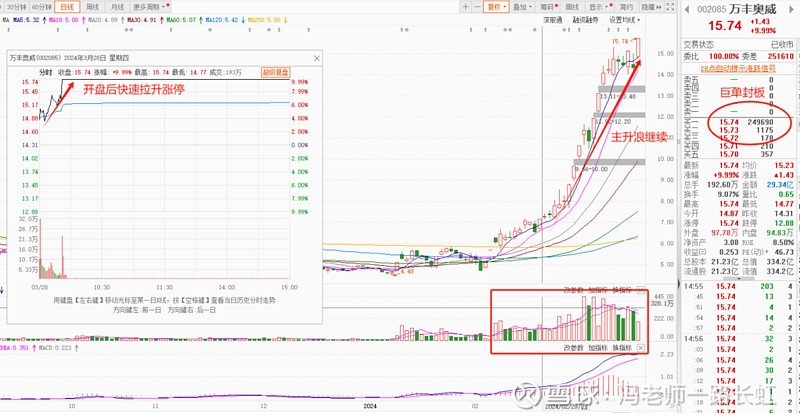Open 设置均线 dropdown

coord(624,20)
